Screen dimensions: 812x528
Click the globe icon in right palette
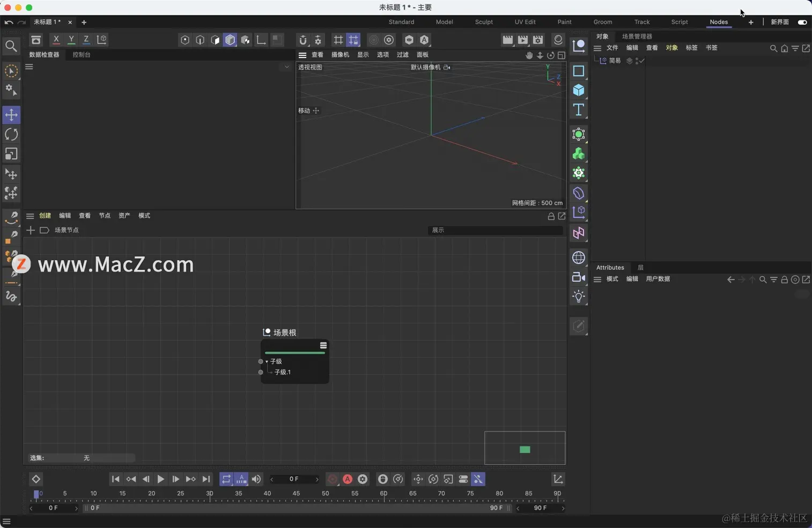pyautogui.click(x=579, y=258)
